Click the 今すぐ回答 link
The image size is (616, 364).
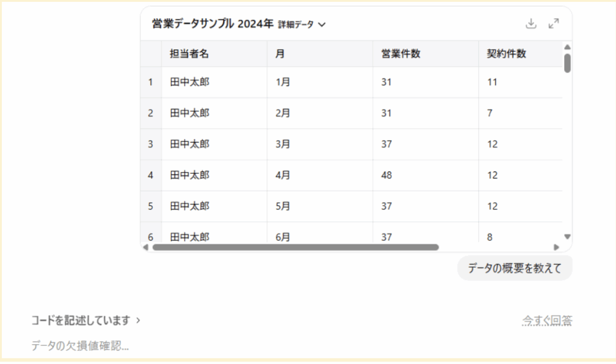547,321
